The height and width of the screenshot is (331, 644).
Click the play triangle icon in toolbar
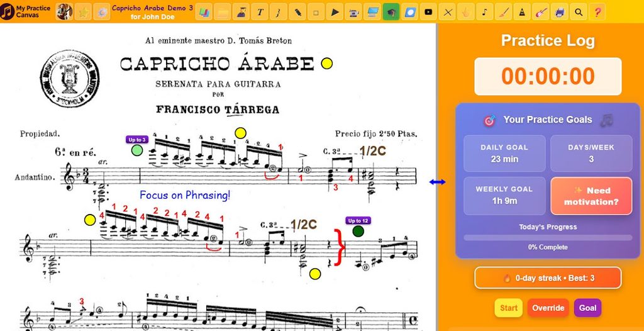335,11
